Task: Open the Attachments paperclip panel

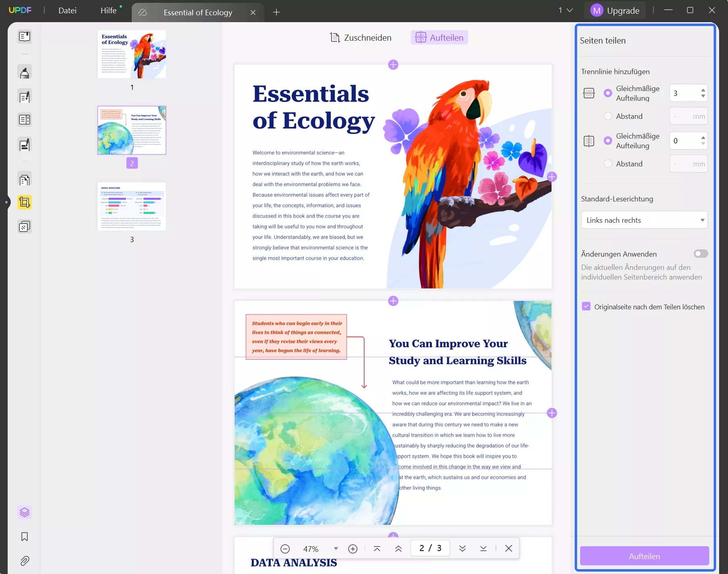Action: point(25,561)
